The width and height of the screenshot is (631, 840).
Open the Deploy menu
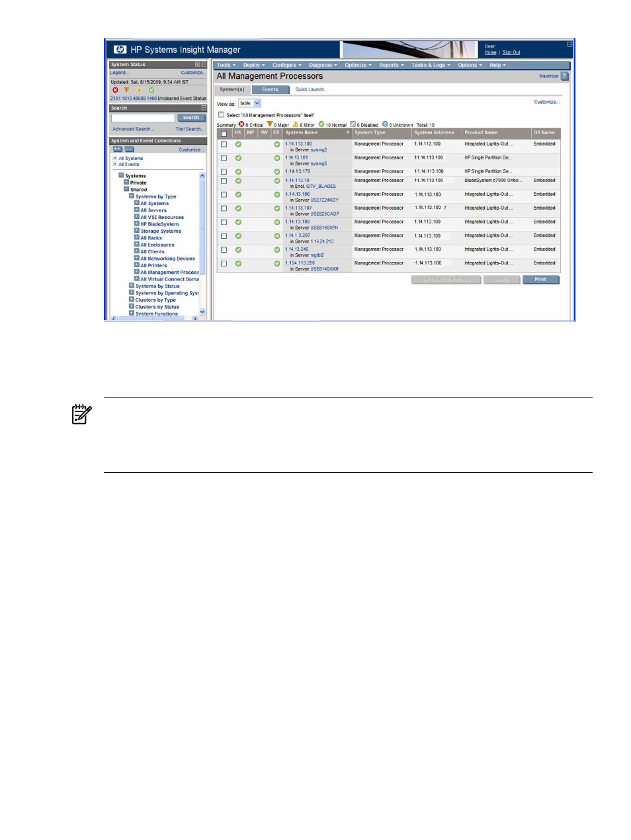coord(254,65)
